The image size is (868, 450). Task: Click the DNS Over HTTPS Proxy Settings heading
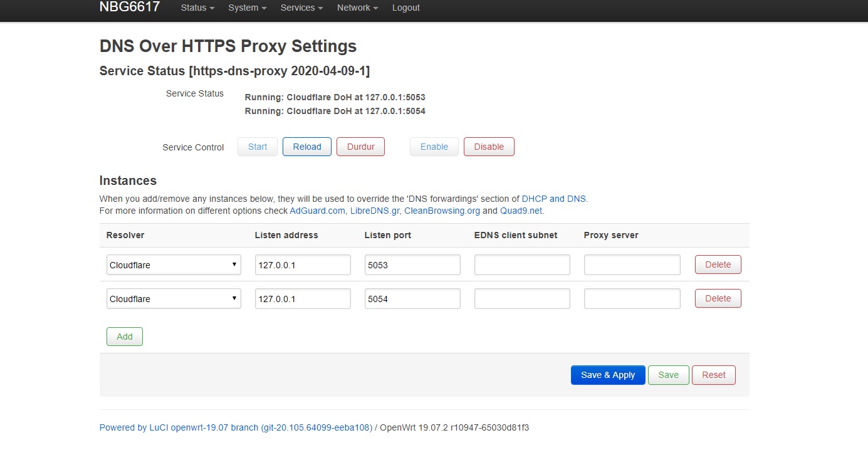pos(228,46)
